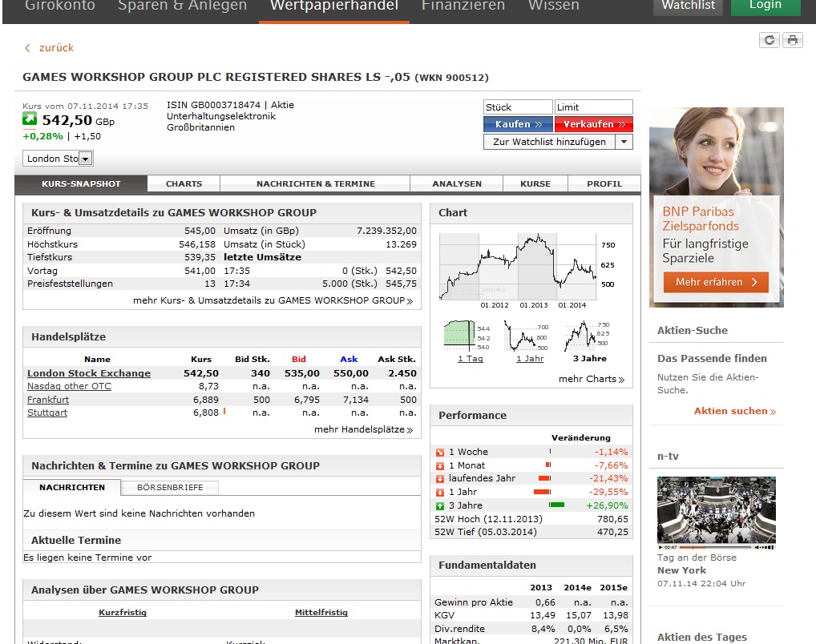Click the green Login button
This screenshot has height=644, width=816.
point(766,6)
